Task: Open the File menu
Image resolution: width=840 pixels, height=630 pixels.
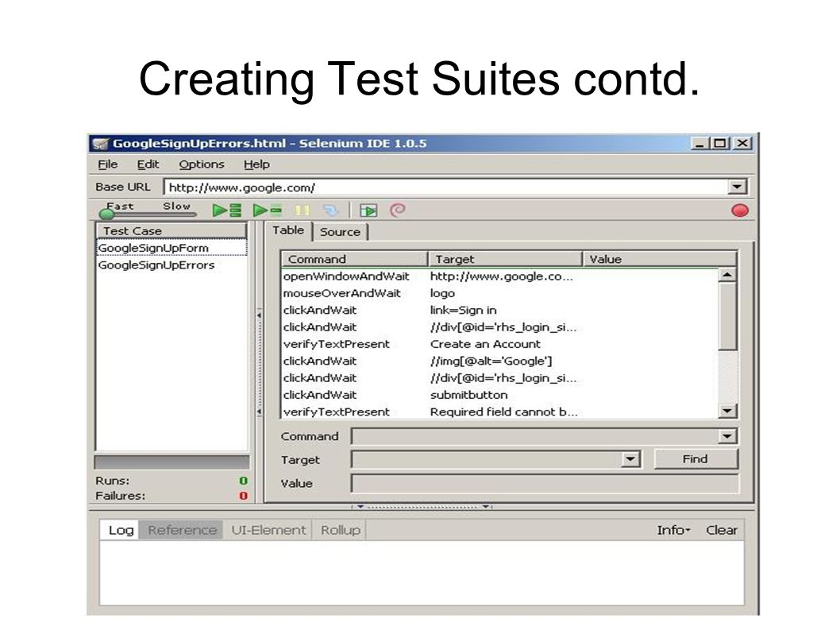Action: click(108, 164)
